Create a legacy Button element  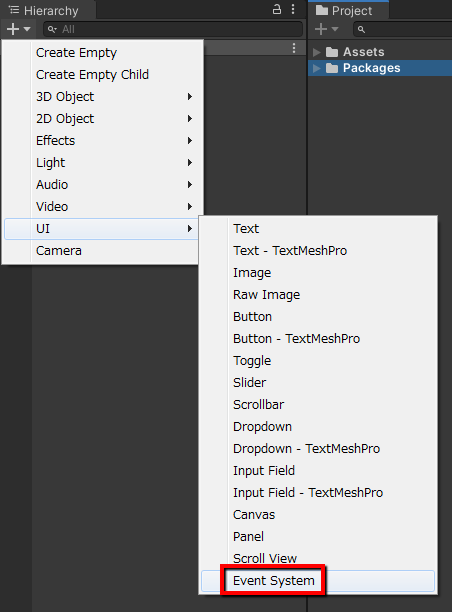click(318, 317)
